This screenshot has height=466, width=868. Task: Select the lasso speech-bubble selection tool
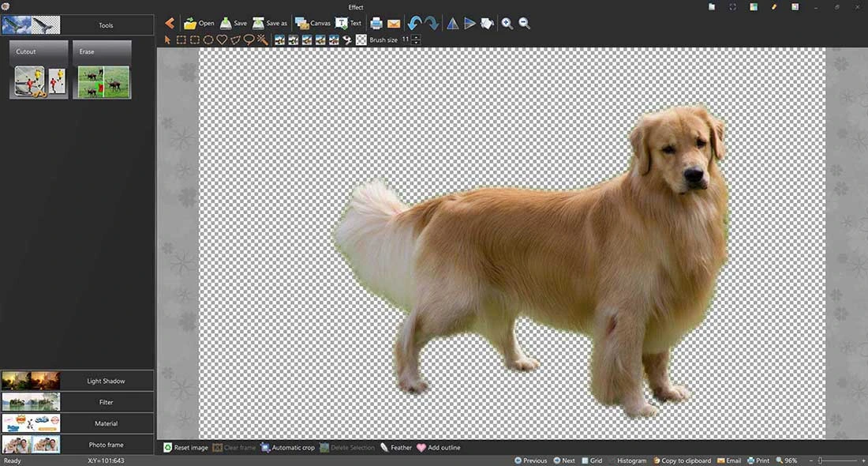click(x=249, y=39)
